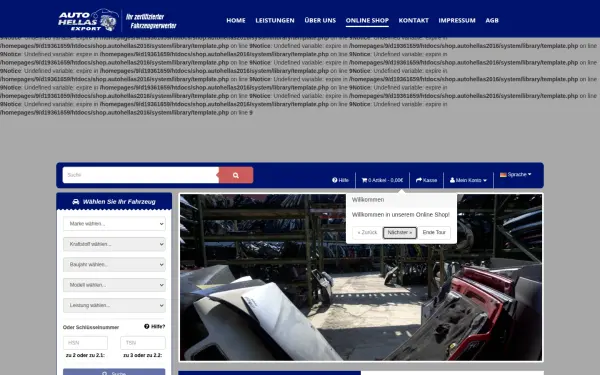
Task: Open the cart showing 0 Artikel - 0,00€
Action: coord(382,180)
